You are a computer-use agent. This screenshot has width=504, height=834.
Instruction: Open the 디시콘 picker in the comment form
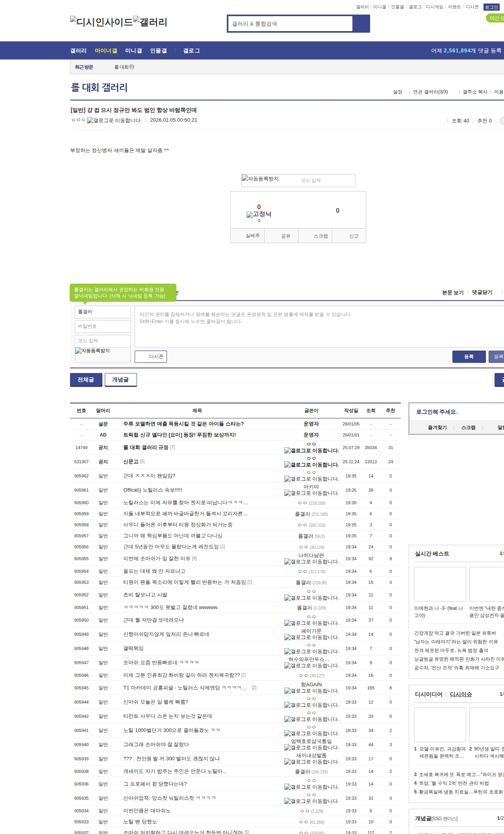pyautogui.click(x=151, y=357)
